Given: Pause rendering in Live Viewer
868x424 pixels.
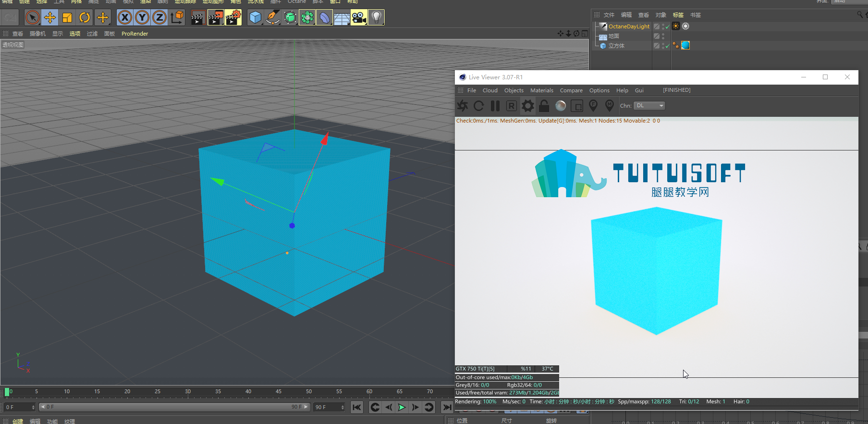Looking at the screenshot, I should [x=495, y=106].
